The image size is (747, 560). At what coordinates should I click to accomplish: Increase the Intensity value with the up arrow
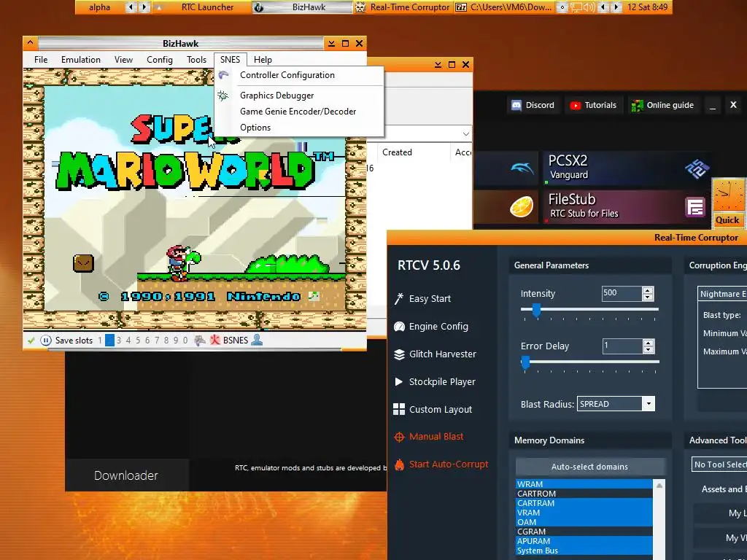[x=648, y=290]
